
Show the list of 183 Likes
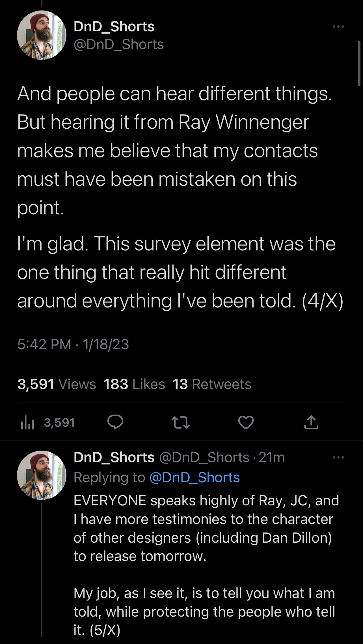(134, 384)
